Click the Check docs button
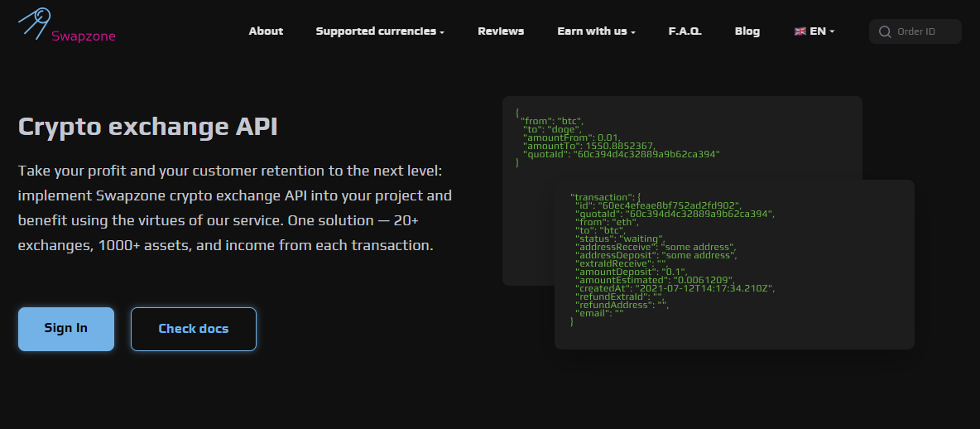Screen dimensions: 980x429 point(193,329)
